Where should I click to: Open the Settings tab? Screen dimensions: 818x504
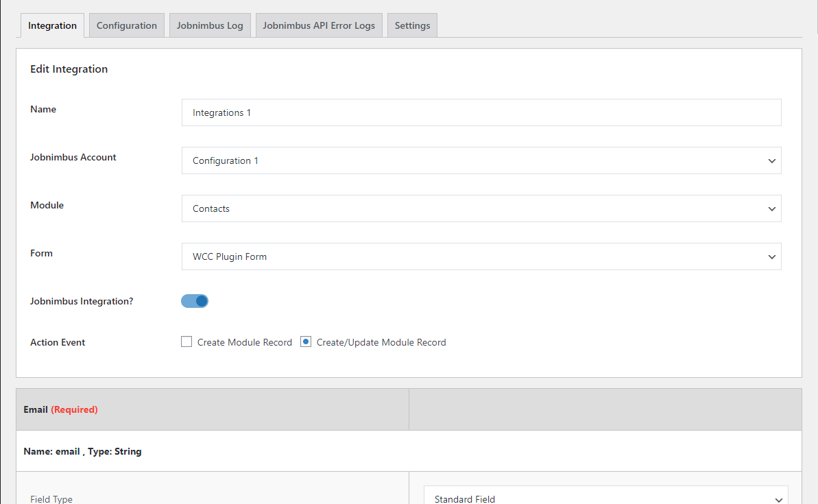point(412,25)
